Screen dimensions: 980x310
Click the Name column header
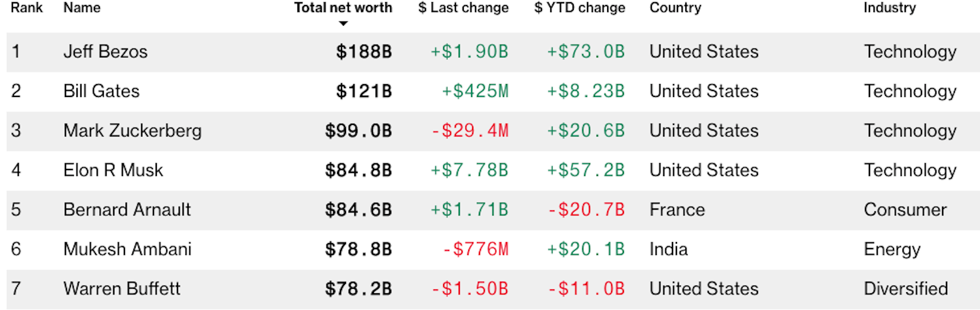(x=82, y=8)
